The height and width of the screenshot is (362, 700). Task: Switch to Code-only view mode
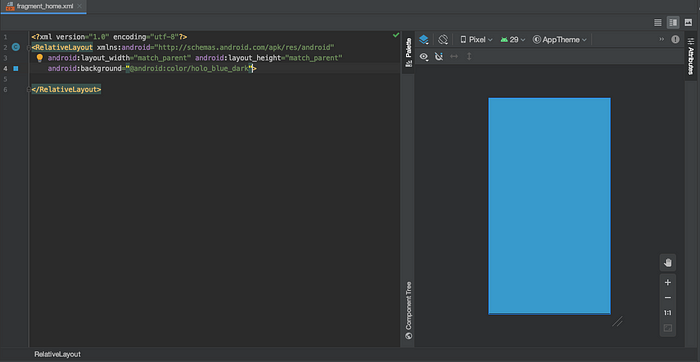[658, 22]
